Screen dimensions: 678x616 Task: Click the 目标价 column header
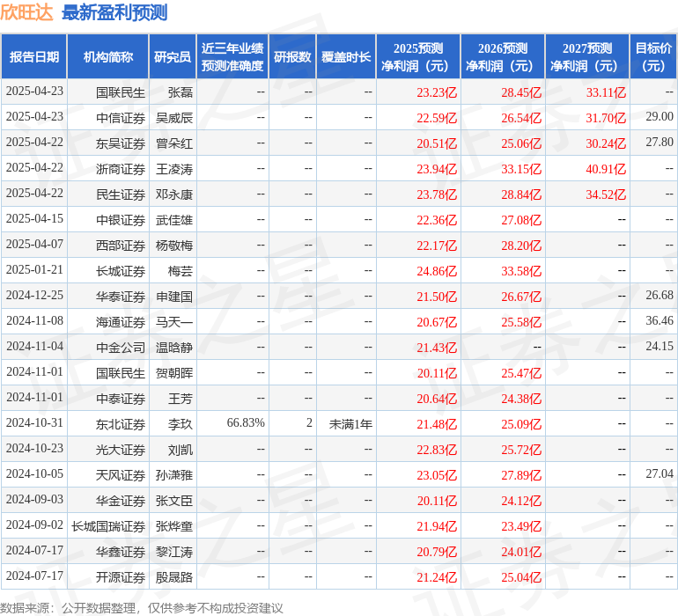[653, 56]
